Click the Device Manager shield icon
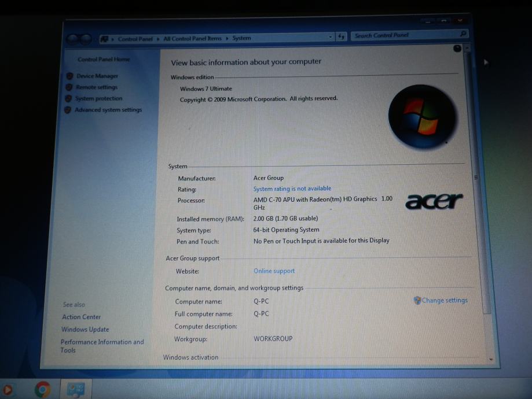 pyautogui.click(x=70, y=76)
